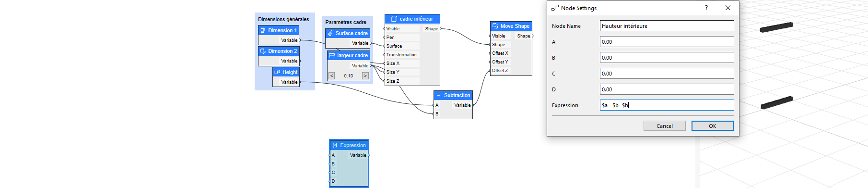Confirm node settings with OK
This screenshot has height=188, width=868.
coord(713,126)
